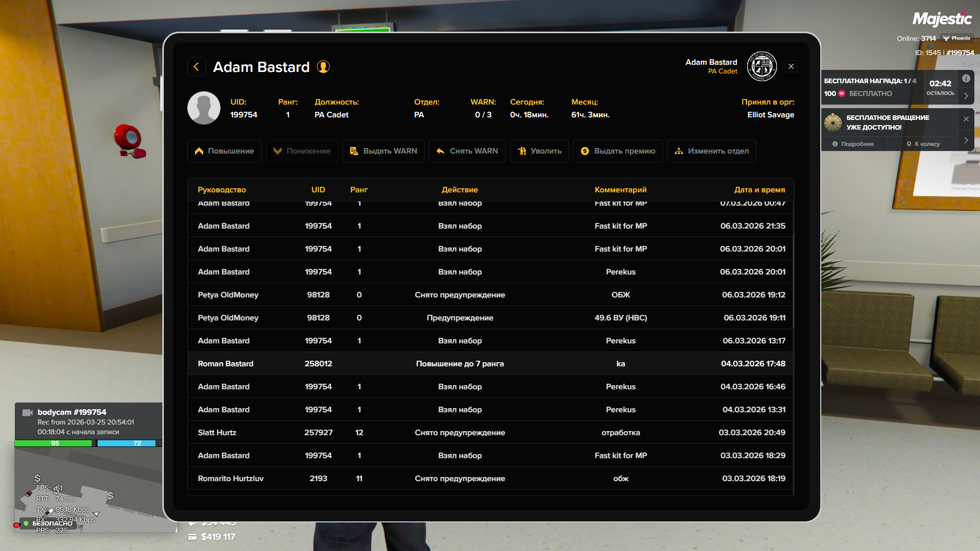Click the gray member avatar picture
The width and height of the screenshot is (980, 551).
click(204, 108)
